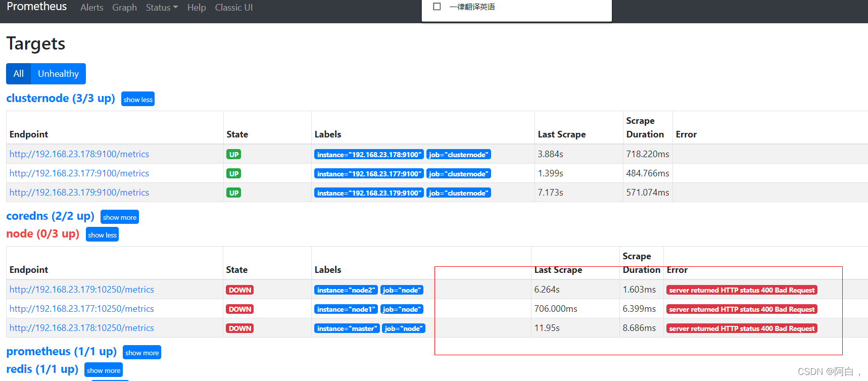This screenshot has width=868, height=381.
Task: Switch to Classic UI
Action: [x=234, y=8]
